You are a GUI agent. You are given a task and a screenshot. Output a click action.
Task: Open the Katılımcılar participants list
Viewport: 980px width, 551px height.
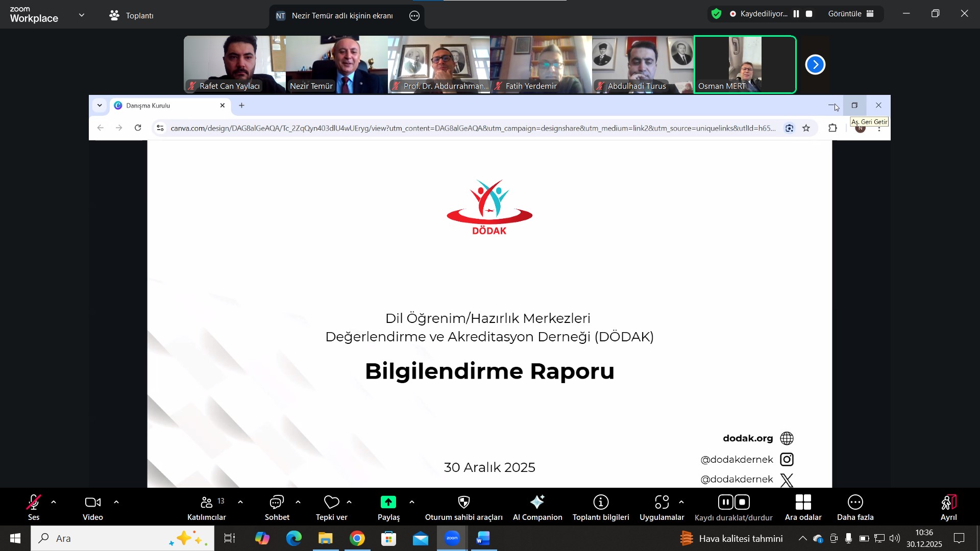point(206,508)
